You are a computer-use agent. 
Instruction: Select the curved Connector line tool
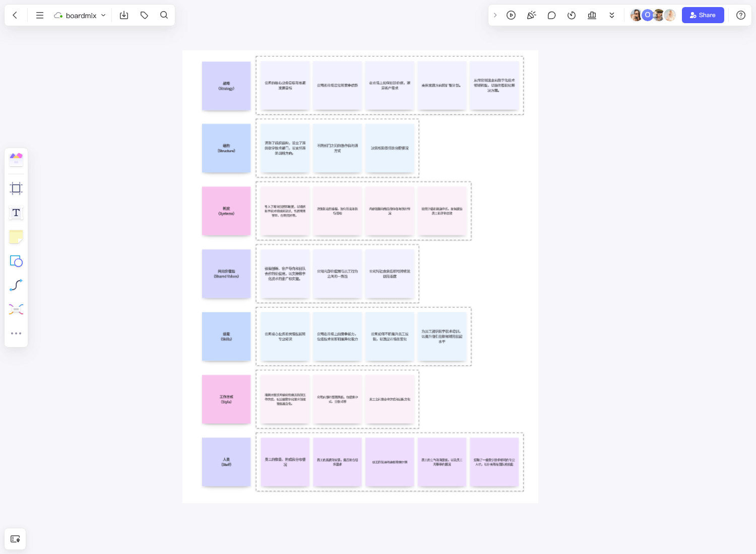point(16,285)
